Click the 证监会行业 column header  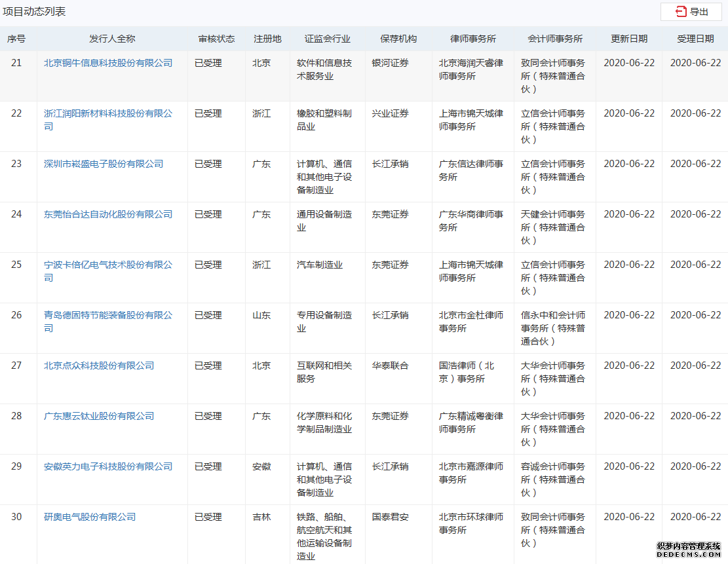[328, 39]
